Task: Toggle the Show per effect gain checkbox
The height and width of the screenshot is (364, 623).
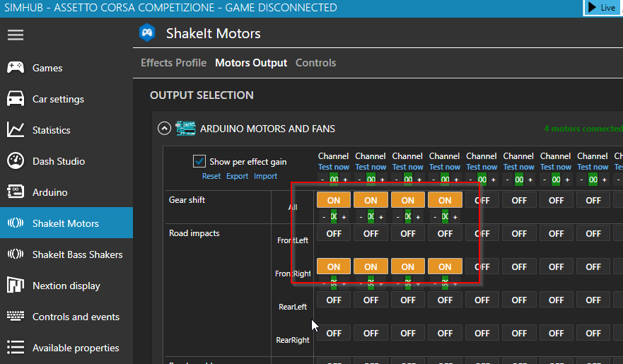Action: (199, 162)
